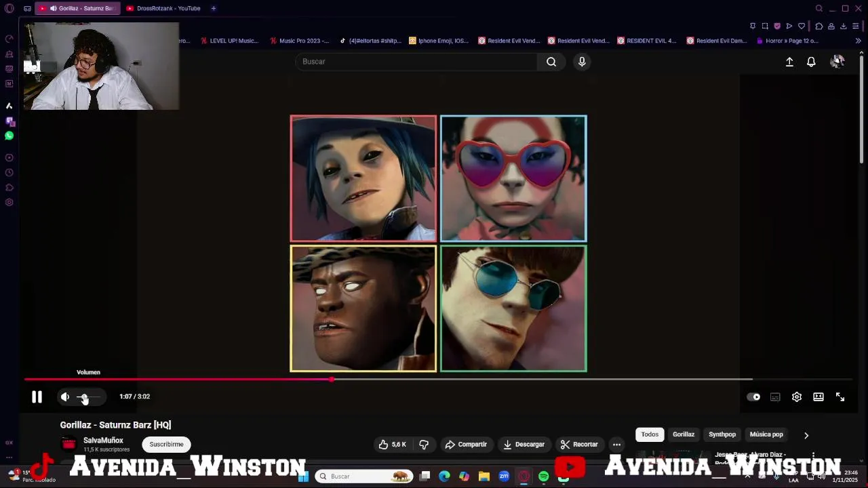Open Windows Start menu

(x=303, y=476)
